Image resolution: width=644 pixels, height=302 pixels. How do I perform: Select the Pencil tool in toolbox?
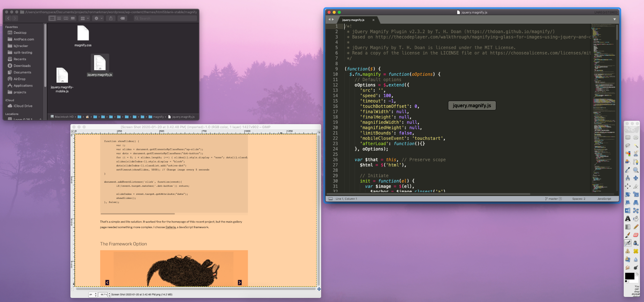[636, 227]
